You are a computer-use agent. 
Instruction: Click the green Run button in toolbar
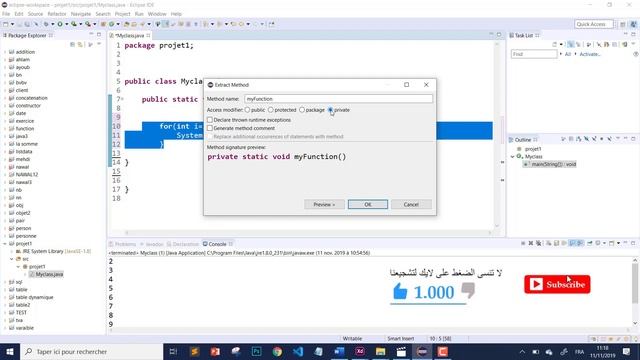point(60,24)
